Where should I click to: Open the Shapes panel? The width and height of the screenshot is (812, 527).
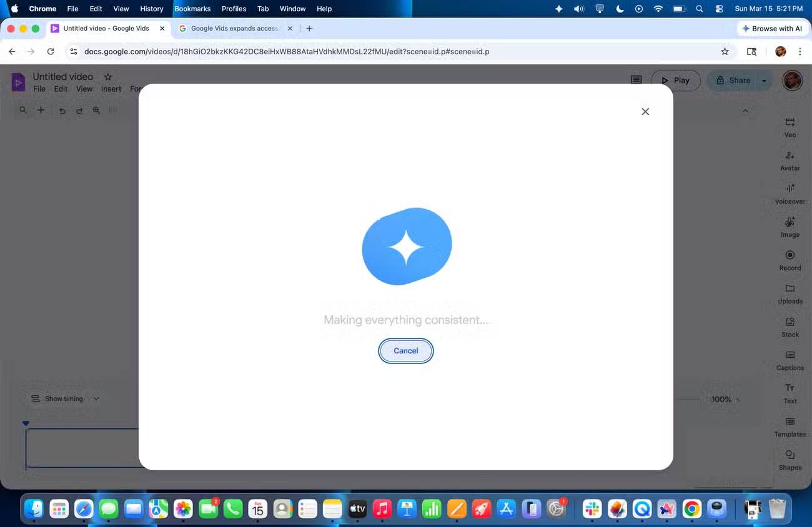(790, 460)
